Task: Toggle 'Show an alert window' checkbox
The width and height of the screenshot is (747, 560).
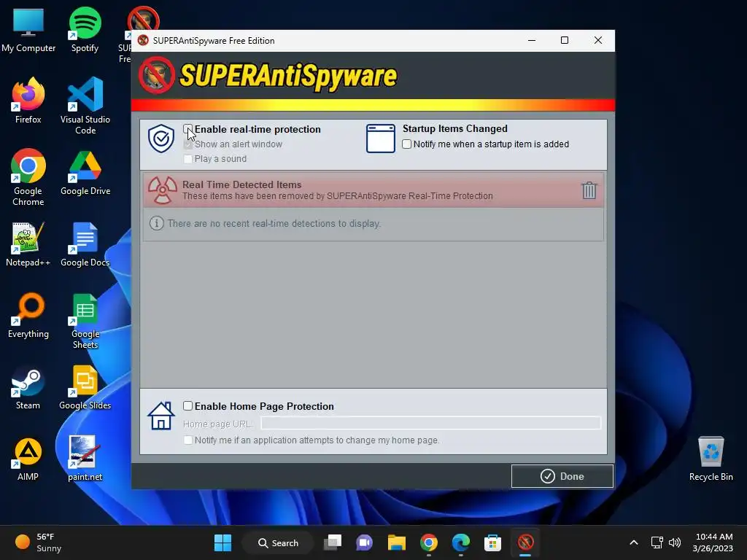Action: click(x=187, y=144)
